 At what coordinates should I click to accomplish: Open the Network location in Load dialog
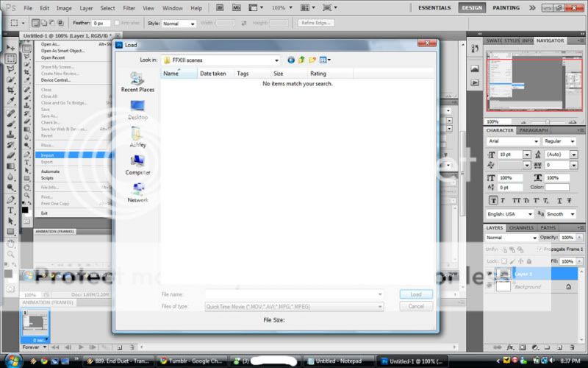(x=137, y=192)
